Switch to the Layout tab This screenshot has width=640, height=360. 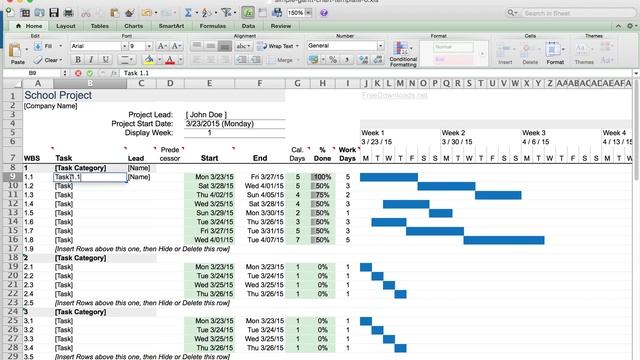(x=66, y=26)
